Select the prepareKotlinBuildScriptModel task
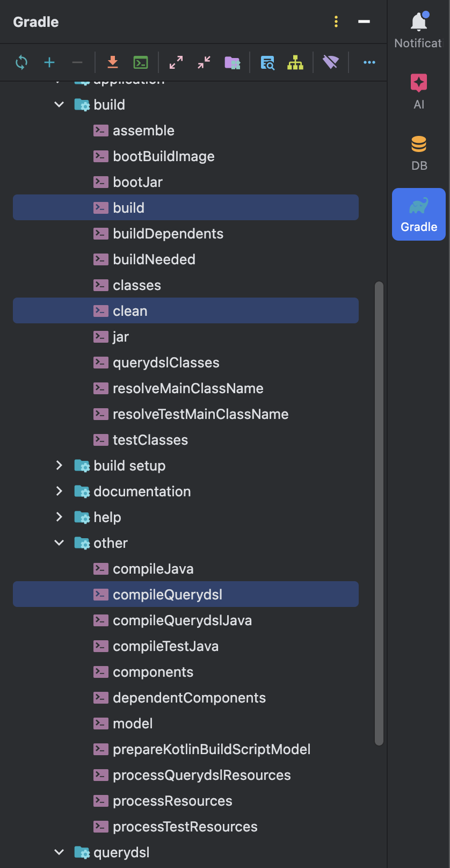 (186, 749)
